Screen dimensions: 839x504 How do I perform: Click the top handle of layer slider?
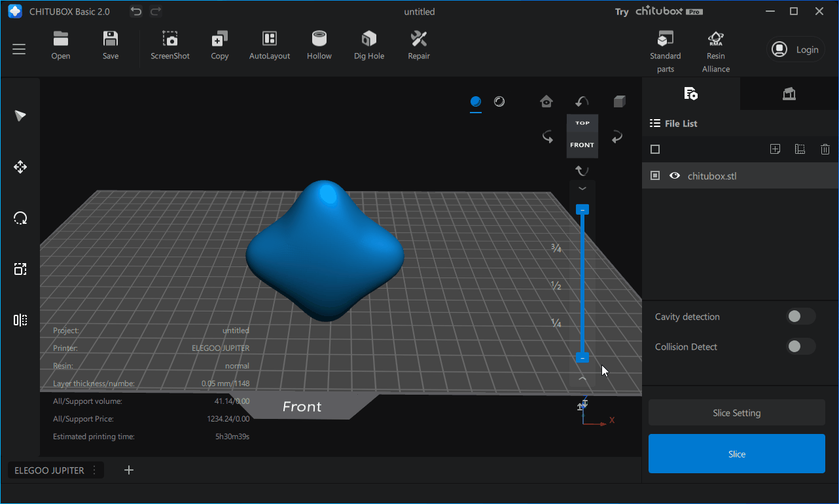tap(582, 209)
